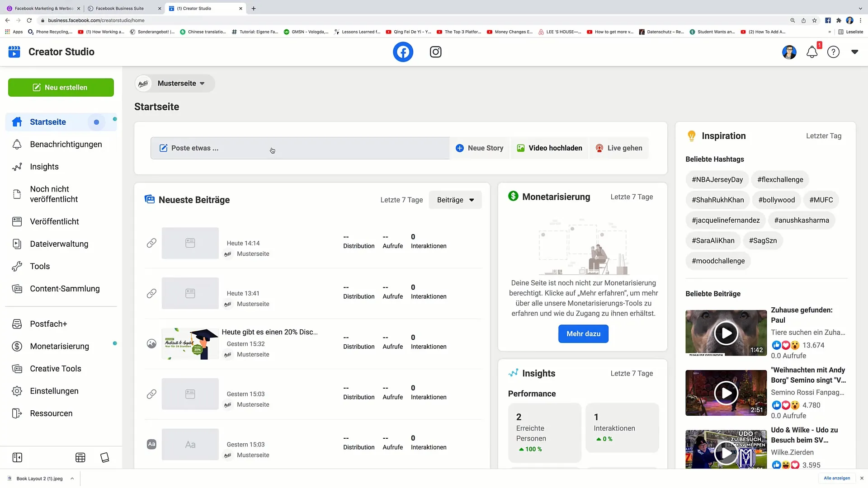Expand the Musterseite page selector

175,84
